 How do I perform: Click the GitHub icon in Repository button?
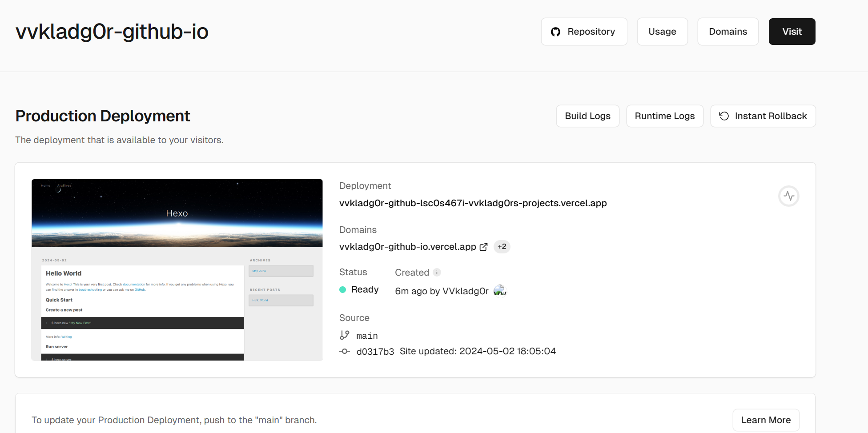pos(555,32)
